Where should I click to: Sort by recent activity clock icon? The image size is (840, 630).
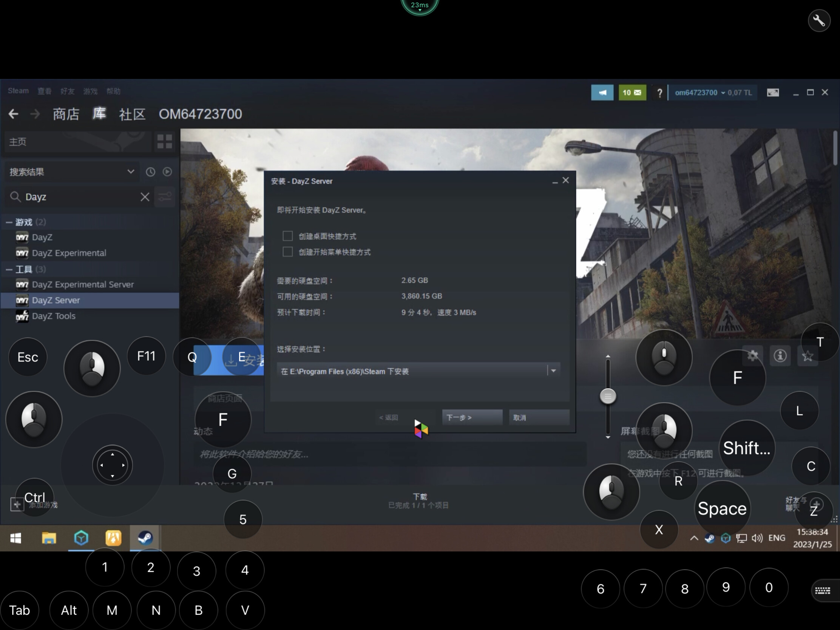150,172
